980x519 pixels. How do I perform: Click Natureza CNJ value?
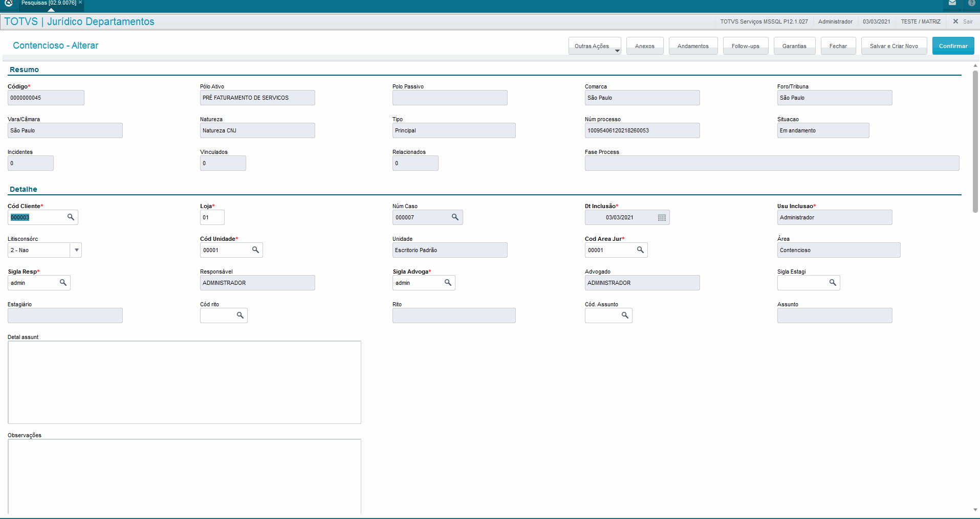coord(257,130)
